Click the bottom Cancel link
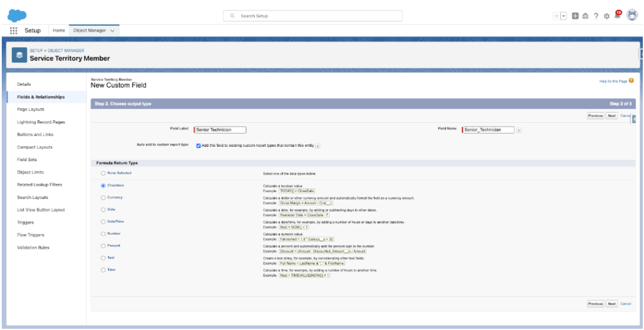The width and height of the screenshot is (644, 330). 626,304
